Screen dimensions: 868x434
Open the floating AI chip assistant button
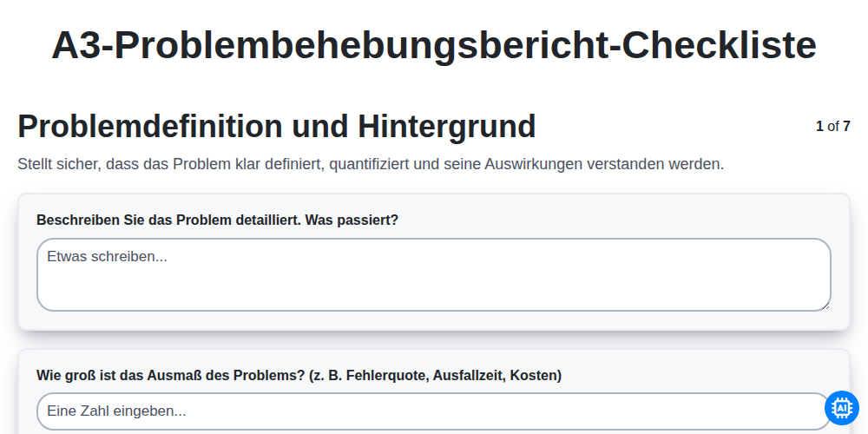coord(841,408)
